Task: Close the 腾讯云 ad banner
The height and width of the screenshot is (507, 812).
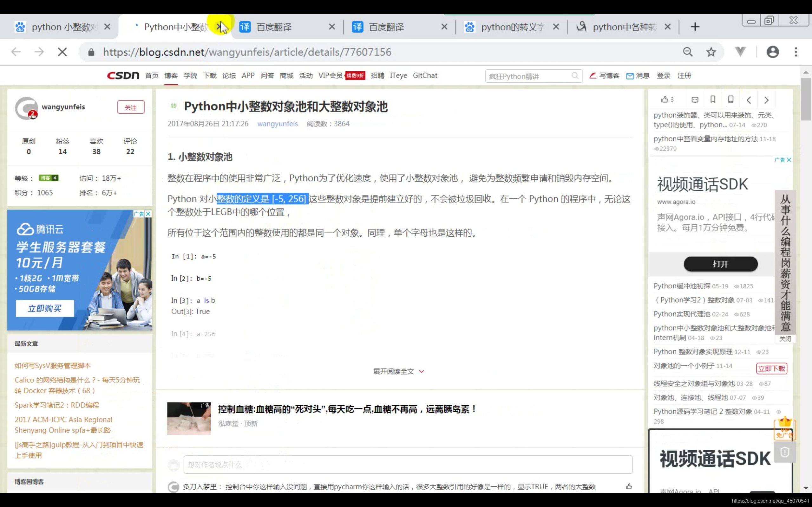Action: pyautogui.click(x=148, y=214)
